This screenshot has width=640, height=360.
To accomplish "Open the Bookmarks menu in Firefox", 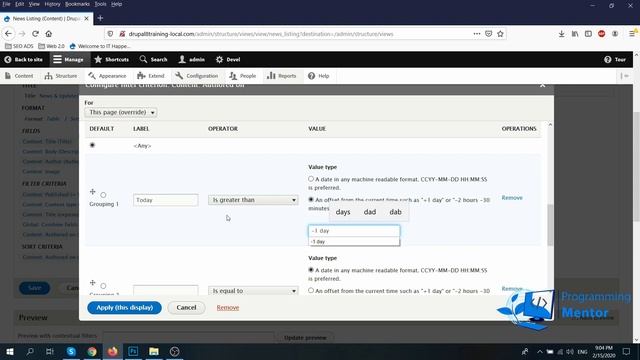I will click(77, 4).
